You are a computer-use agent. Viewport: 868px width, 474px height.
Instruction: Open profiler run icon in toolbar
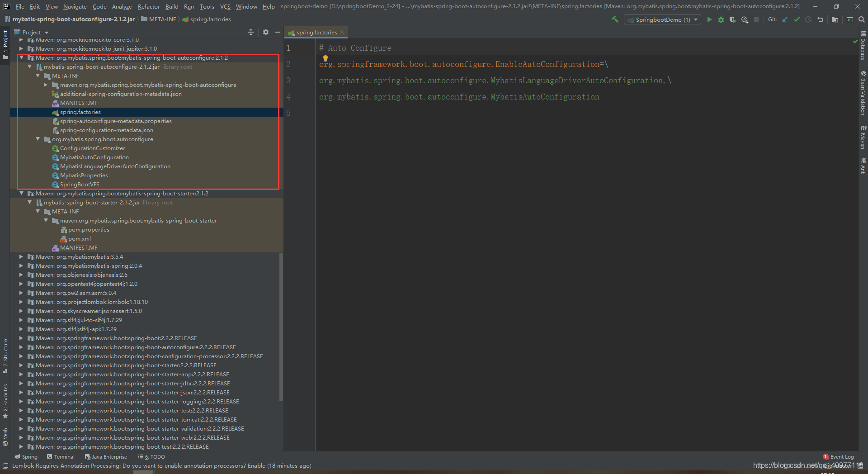coord(745,19)
